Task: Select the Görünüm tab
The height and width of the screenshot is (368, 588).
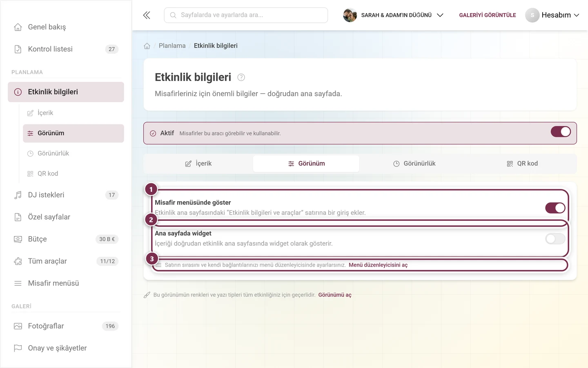Action: click(x=306, y=164)
